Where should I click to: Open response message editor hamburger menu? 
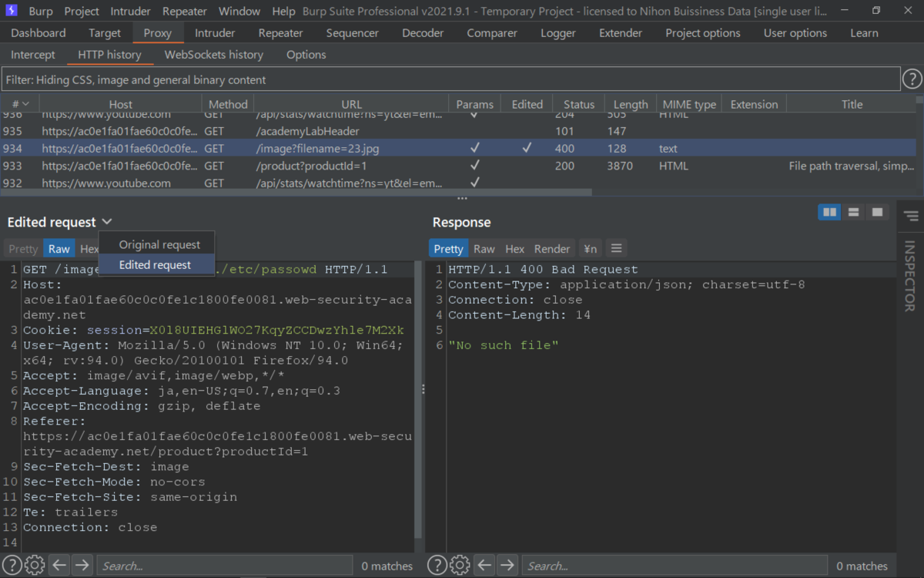(615, 248)
